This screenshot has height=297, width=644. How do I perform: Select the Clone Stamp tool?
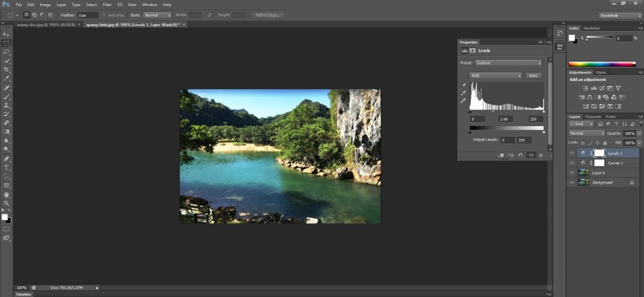7,105
